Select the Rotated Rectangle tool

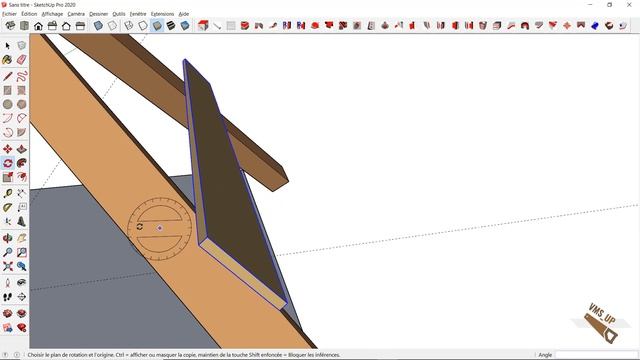click(x=22, y=90)
